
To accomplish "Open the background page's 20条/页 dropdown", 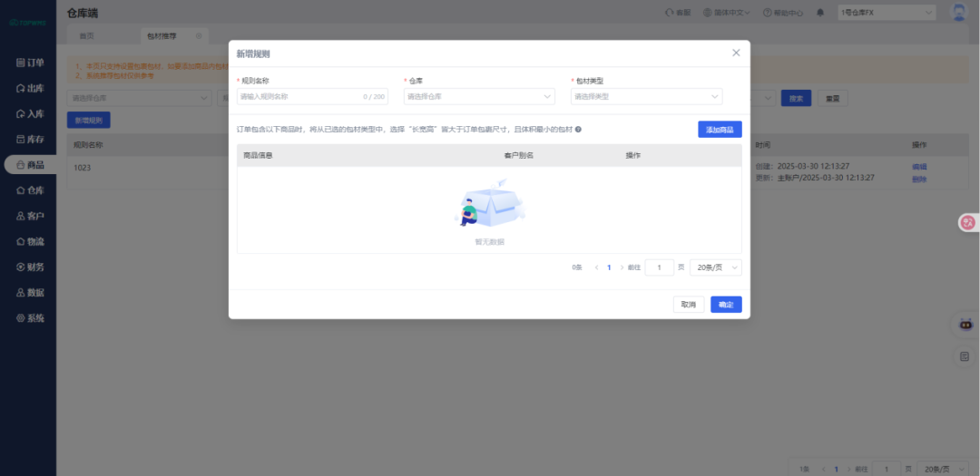I will pyautogui.click(x=942, y=469).
